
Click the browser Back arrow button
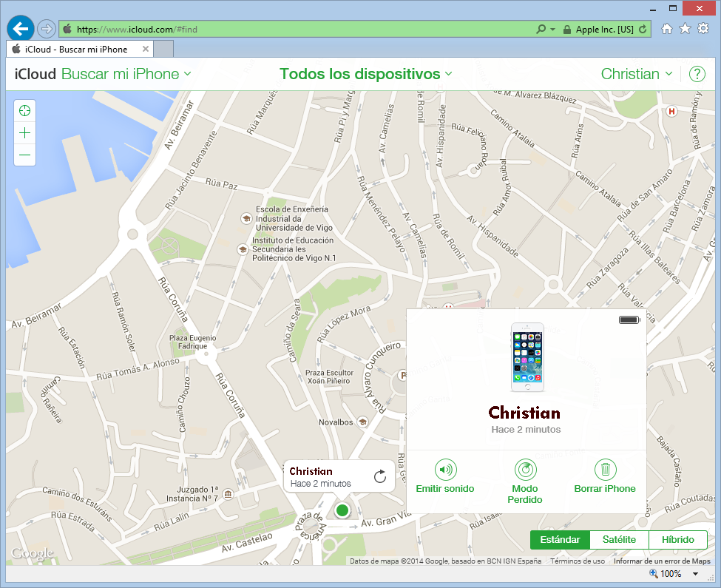(20, 29)
